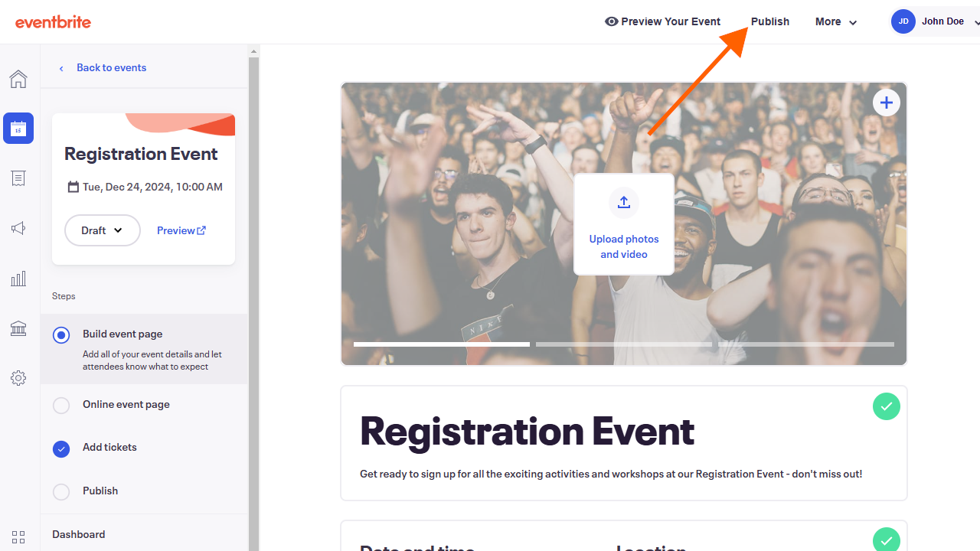
Task: Open the Preview external link
Action: coord(181,230)
